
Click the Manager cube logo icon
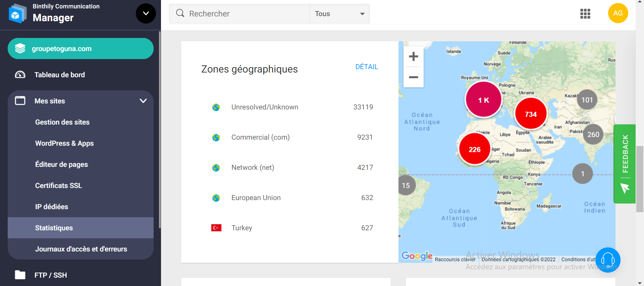(17, 13)
